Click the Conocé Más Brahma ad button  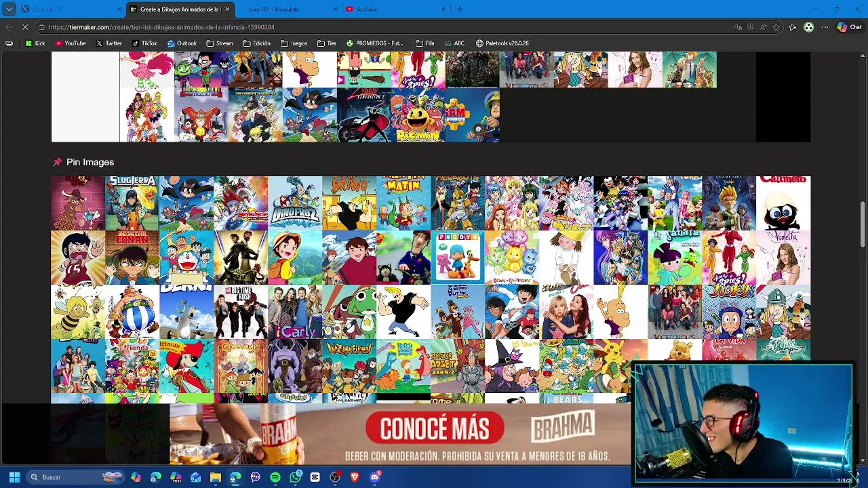point(435,428)
